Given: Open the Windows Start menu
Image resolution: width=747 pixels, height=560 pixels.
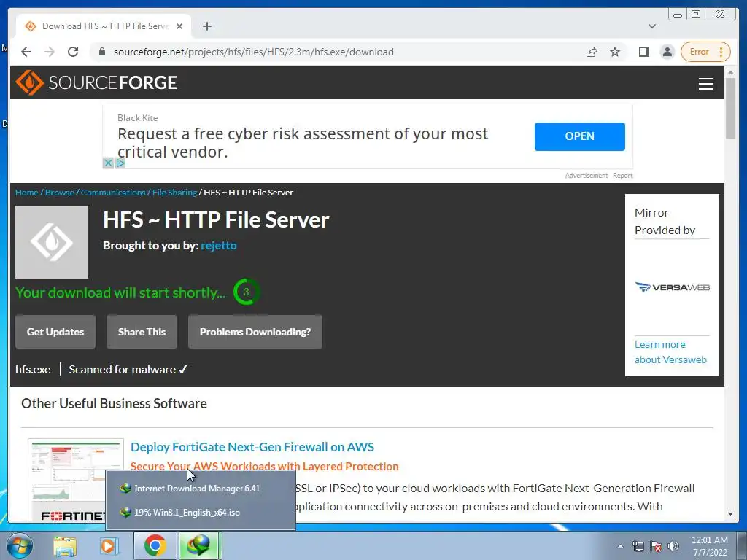Looking at the screenshot, I should coord(19,545).
